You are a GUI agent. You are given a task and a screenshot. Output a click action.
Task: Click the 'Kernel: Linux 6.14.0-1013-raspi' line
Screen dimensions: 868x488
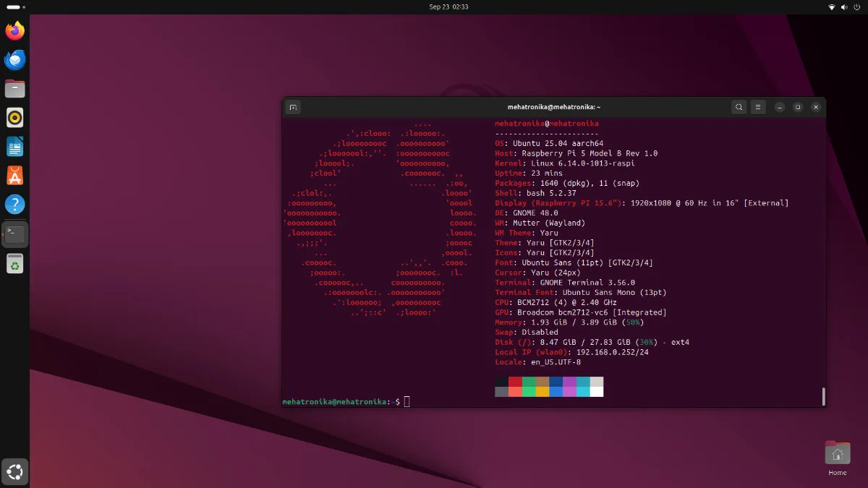point(564,163)
